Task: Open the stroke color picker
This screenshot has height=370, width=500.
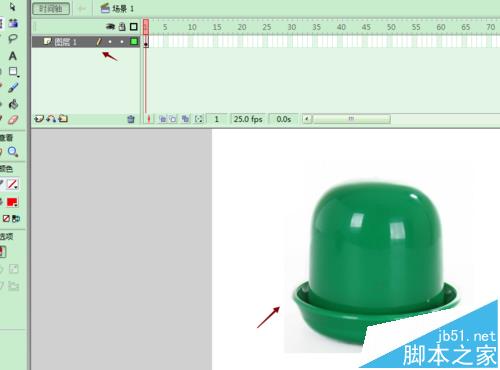Action: click(12, 184)
